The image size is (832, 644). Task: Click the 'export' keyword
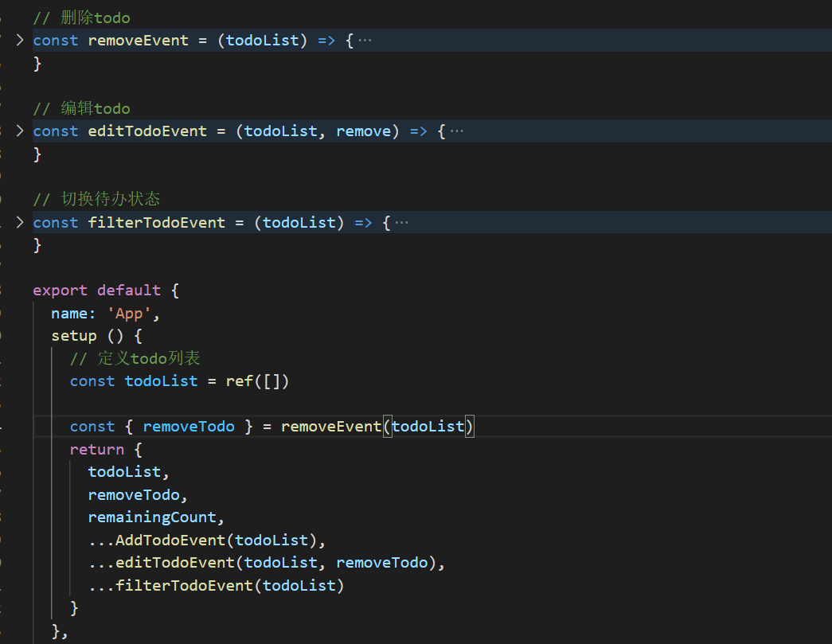[60, 291]
